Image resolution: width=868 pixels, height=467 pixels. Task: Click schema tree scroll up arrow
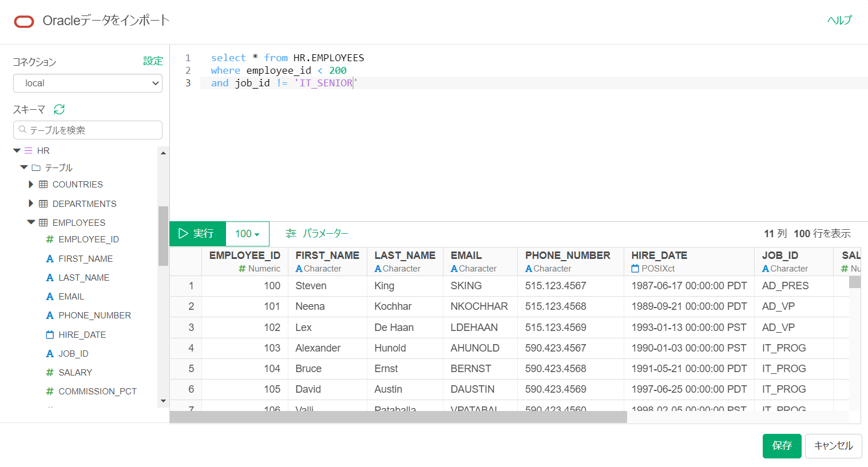coord(163,153)
